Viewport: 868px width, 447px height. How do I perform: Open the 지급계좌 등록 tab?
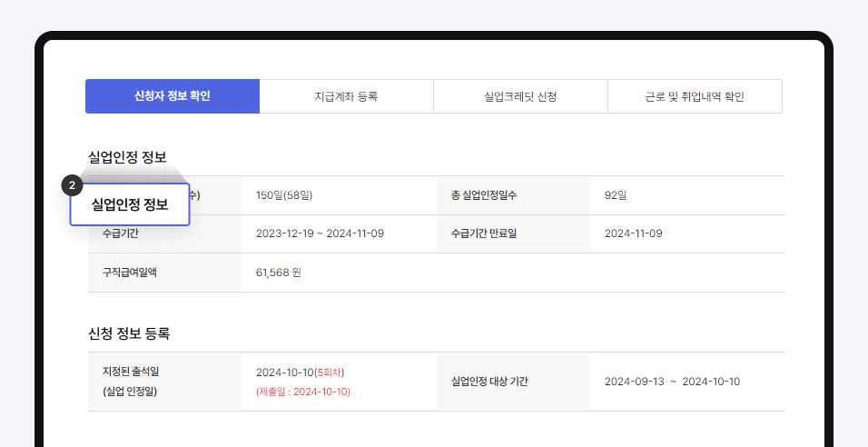347,96
